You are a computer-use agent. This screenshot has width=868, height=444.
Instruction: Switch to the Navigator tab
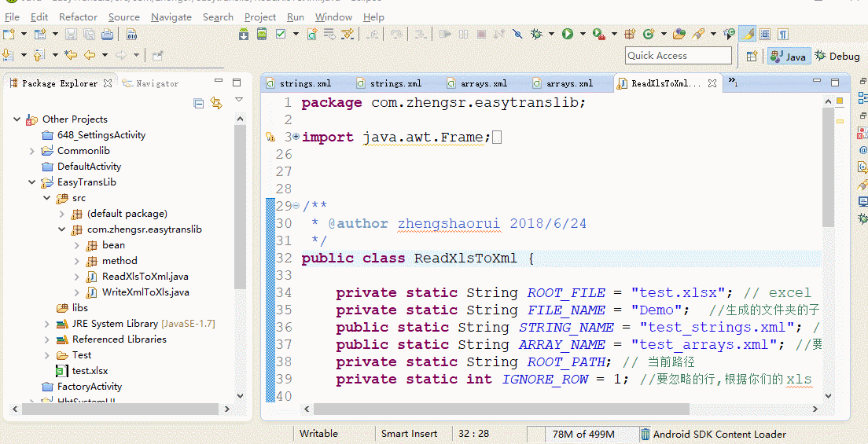(151, 83)
